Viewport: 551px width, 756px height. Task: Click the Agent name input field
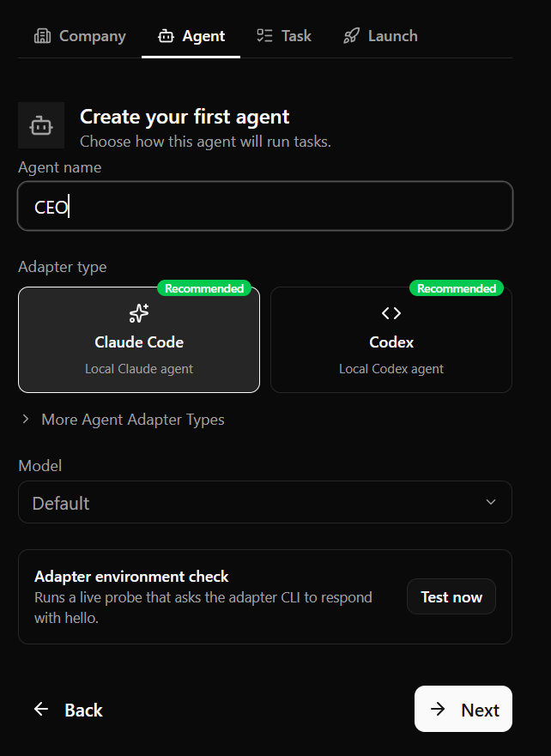click(265, 206)
